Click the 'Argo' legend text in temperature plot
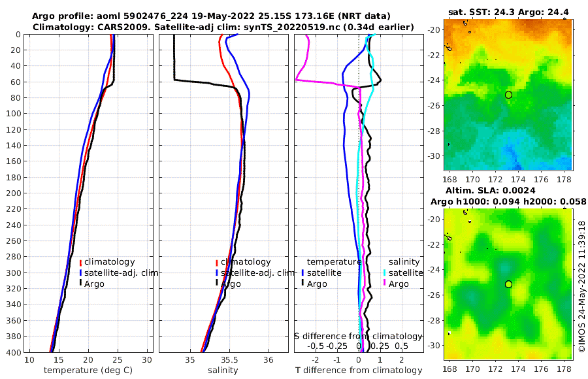Screen dimensions: 588x379 point(94,284)
